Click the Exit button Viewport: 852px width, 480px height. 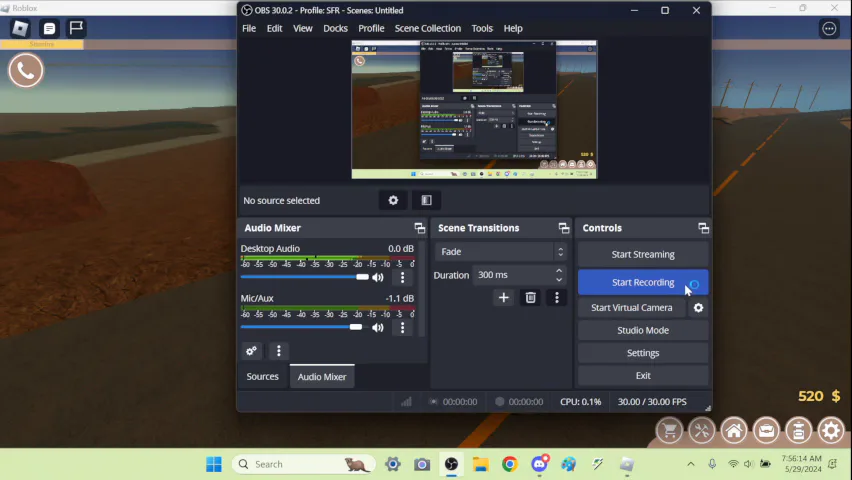[643, 376]
